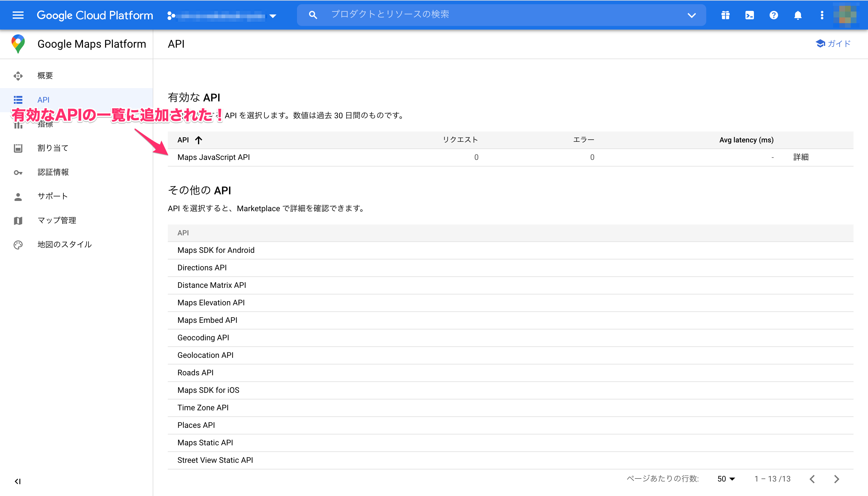Click the Google Maps Platform pin logo

(x=18, y=44)
